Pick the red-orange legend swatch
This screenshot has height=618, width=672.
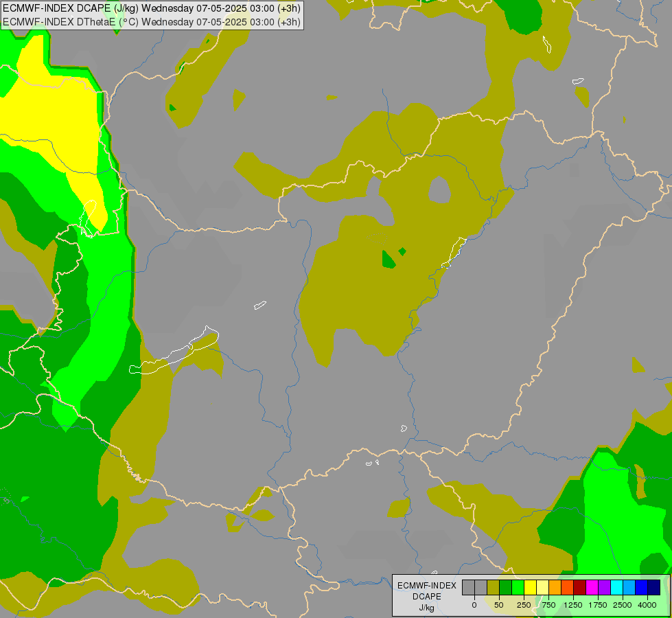coord(568,587)
